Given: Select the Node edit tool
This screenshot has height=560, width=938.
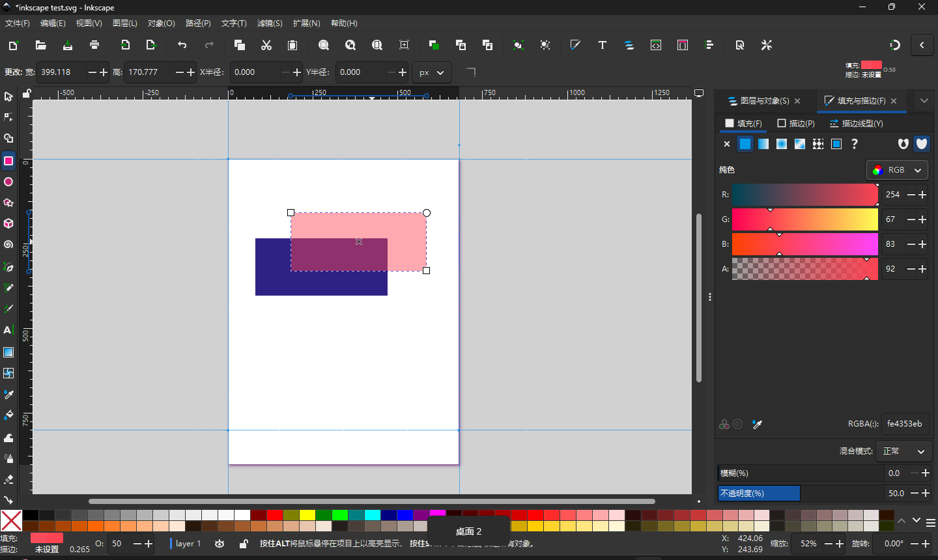Looking at the screenshot, I should [8, 117].
